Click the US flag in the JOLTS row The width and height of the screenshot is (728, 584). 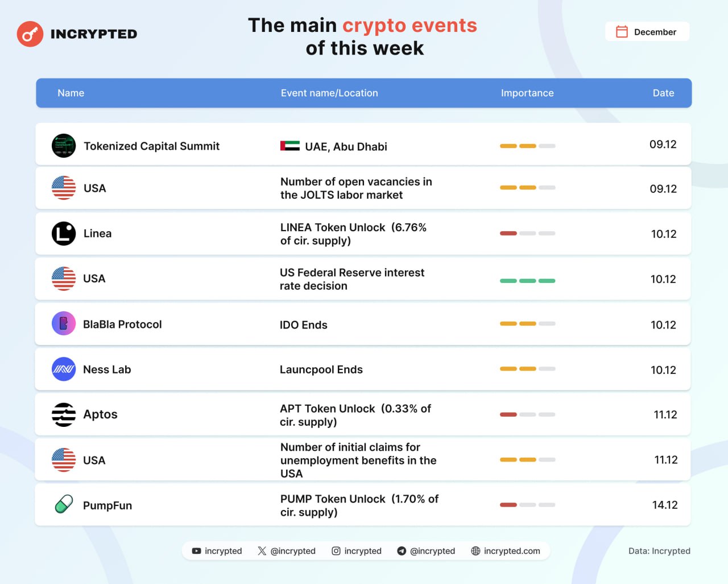click(x=64, y=188)
